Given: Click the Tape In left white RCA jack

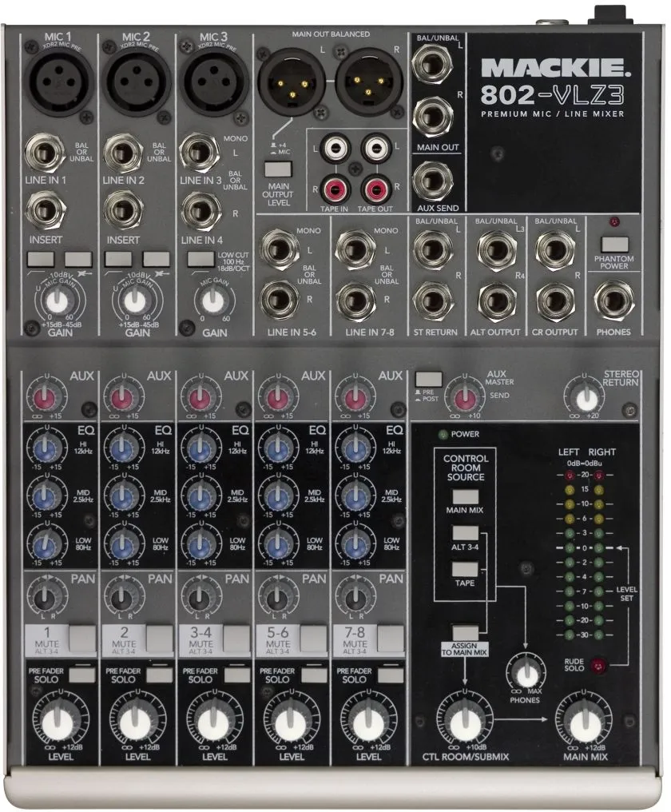Looking at the screenshot, I should click(335, 148).
